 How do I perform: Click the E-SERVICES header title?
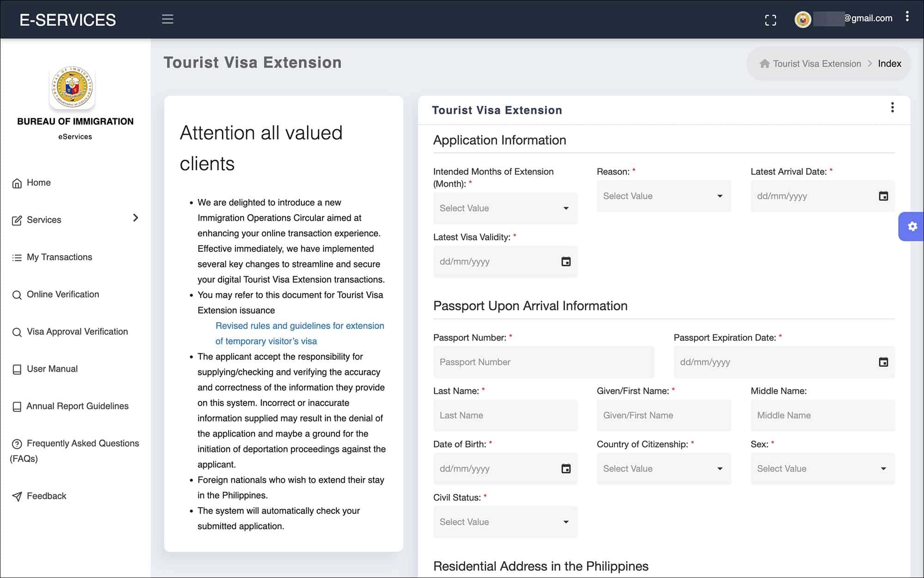[67, 20]
